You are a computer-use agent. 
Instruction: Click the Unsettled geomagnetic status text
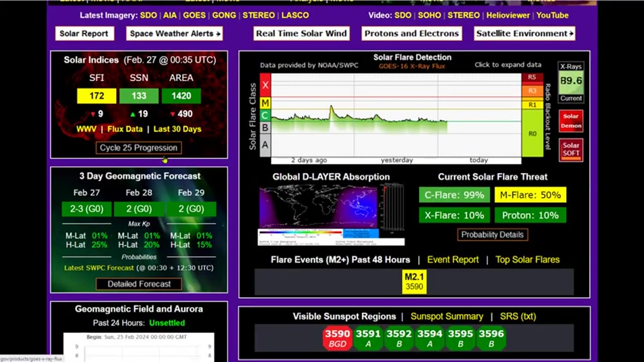(x=167, y=323)
